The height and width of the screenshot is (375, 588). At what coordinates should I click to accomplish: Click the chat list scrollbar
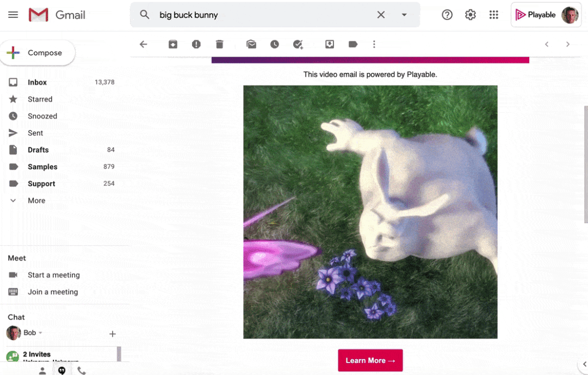(119, 354)
